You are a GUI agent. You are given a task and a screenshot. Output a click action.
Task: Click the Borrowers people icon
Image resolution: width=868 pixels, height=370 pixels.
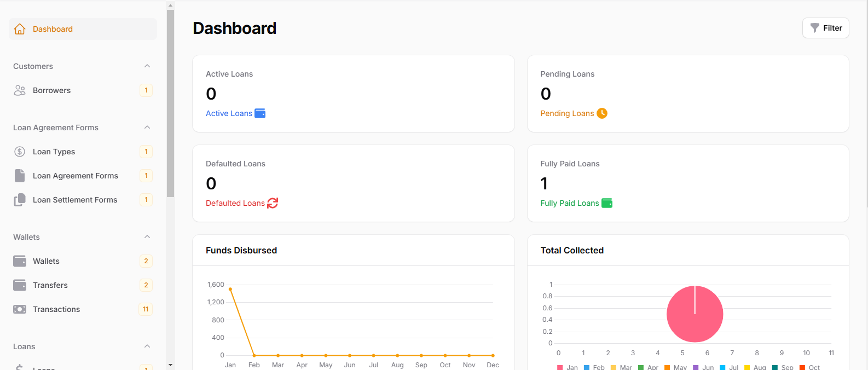click(x=20, y=90)
